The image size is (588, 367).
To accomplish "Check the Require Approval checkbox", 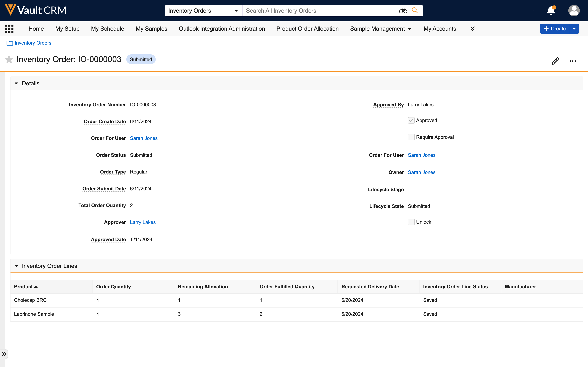I will tap(411, 137).
